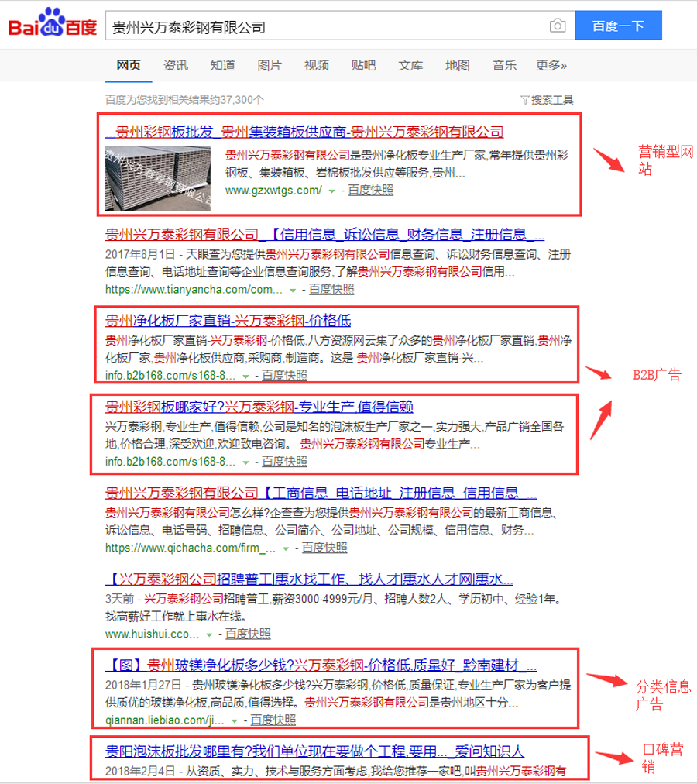This screenshot has height=784, width=697.
Task: Open 百度快照 under the 贵州彩钢板哪家好 result
Action: 284,462
